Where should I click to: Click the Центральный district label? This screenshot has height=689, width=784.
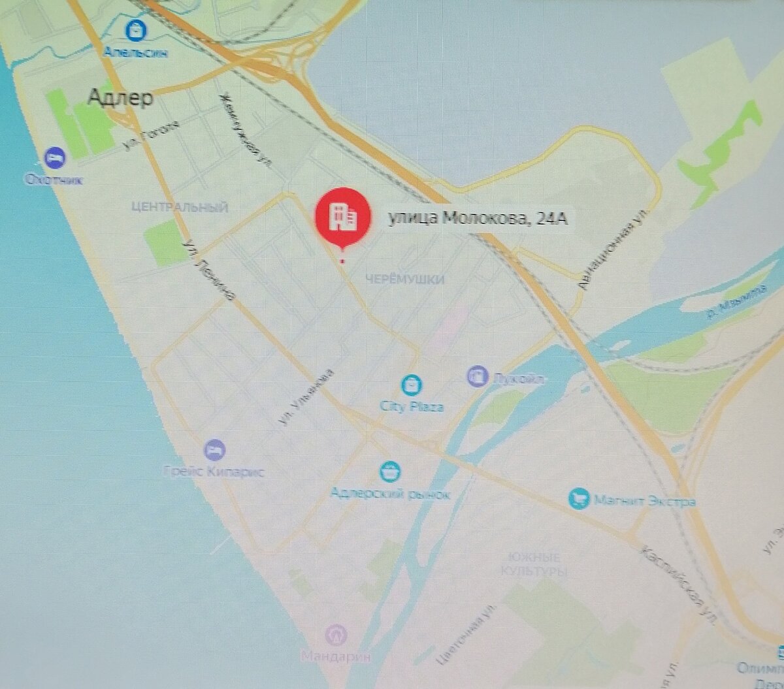180,208
